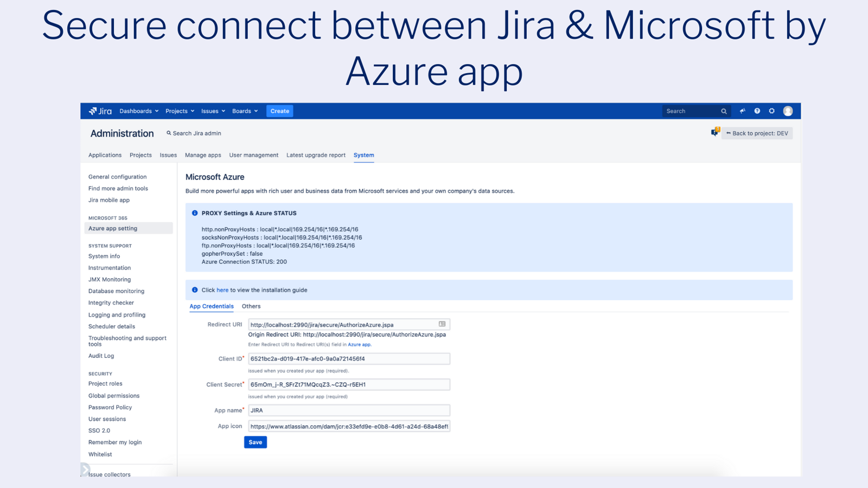Image resolution: width=868 pixels, height=488 pixels.
Task: Open Global permissions
Action: 114,396
